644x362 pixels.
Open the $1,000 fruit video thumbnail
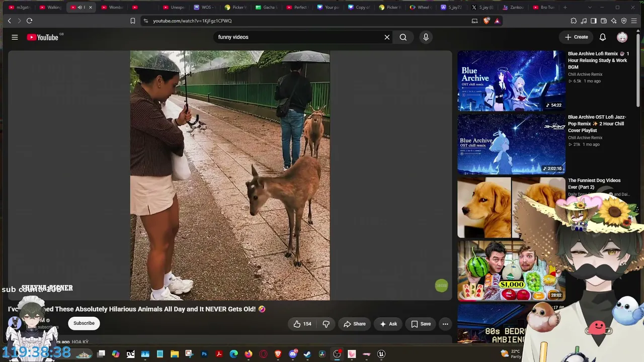511,270
